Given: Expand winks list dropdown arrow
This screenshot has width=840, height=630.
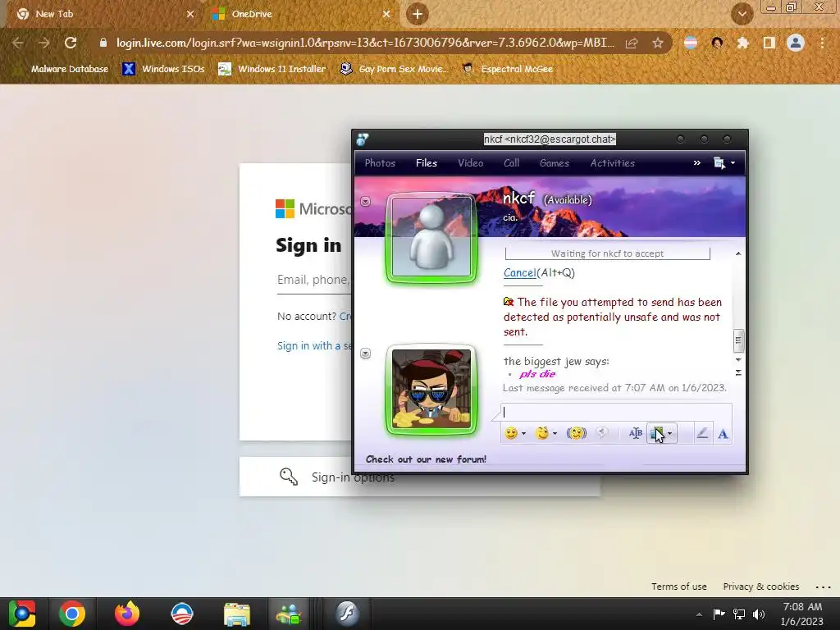Looking at the screenshot, I should pos(555,433).
